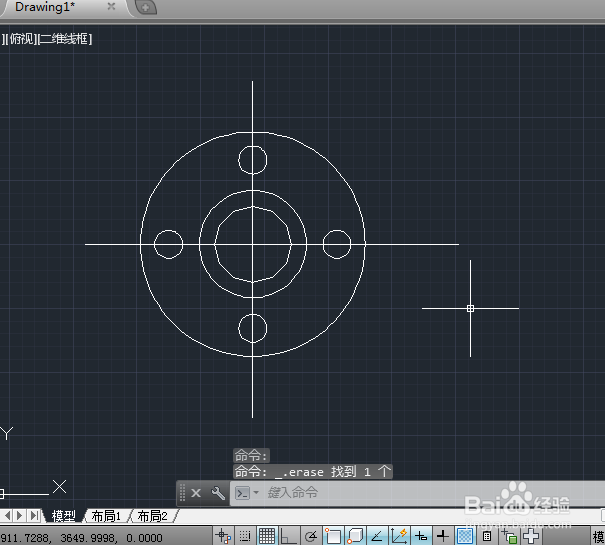The height and width of the screenshot is (545, 605).
Task: Toggle Grid Display in status bar
Action: (x=267, y=536)
